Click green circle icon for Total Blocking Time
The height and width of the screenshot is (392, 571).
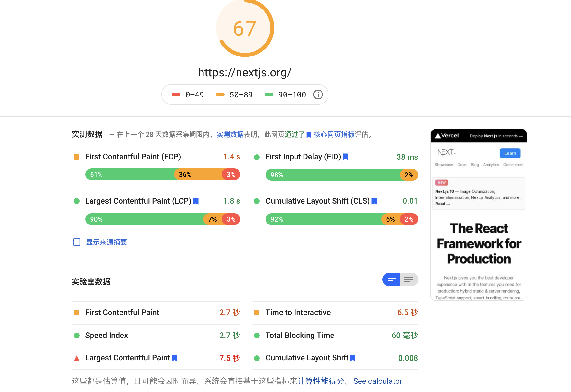(257, 336)
